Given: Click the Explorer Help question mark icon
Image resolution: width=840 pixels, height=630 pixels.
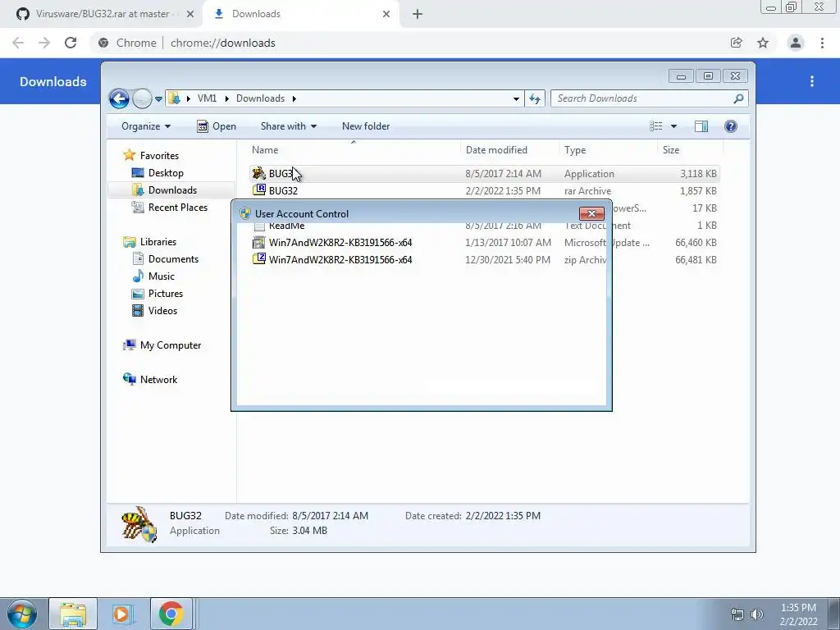Looking at the screenshot, I should 731,126.
